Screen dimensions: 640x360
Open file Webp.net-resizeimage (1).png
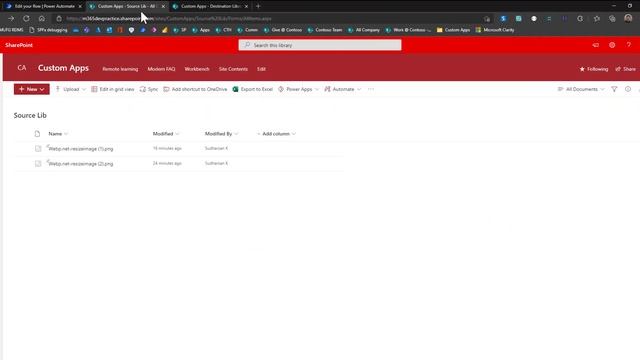[x=81, y=149]
